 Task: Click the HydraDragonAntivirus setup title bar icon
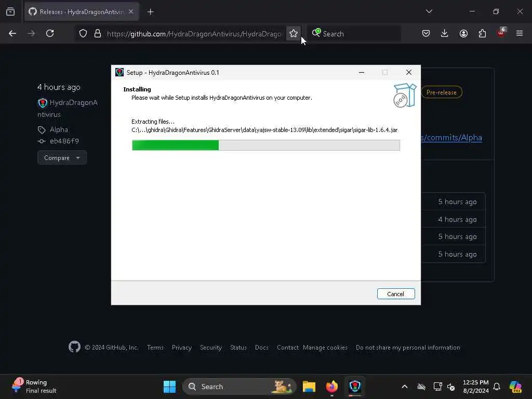(119, 72)
